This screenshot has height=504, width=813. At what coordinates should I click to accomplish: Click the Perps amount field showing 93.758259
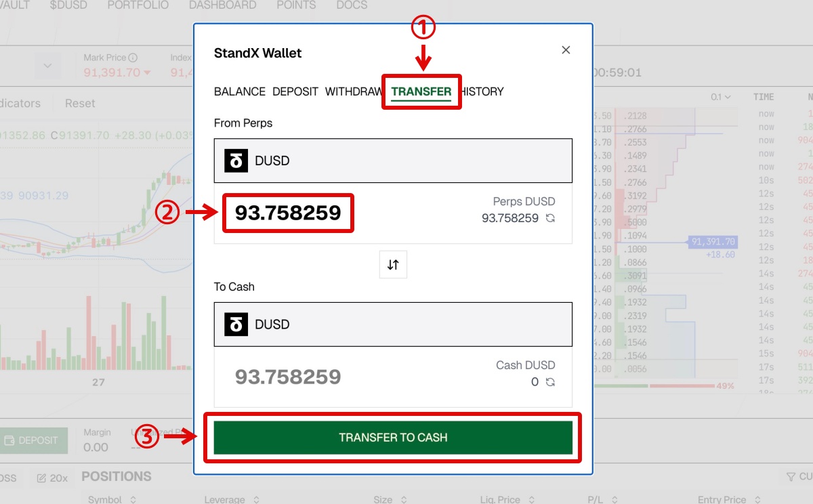point(287,213)
